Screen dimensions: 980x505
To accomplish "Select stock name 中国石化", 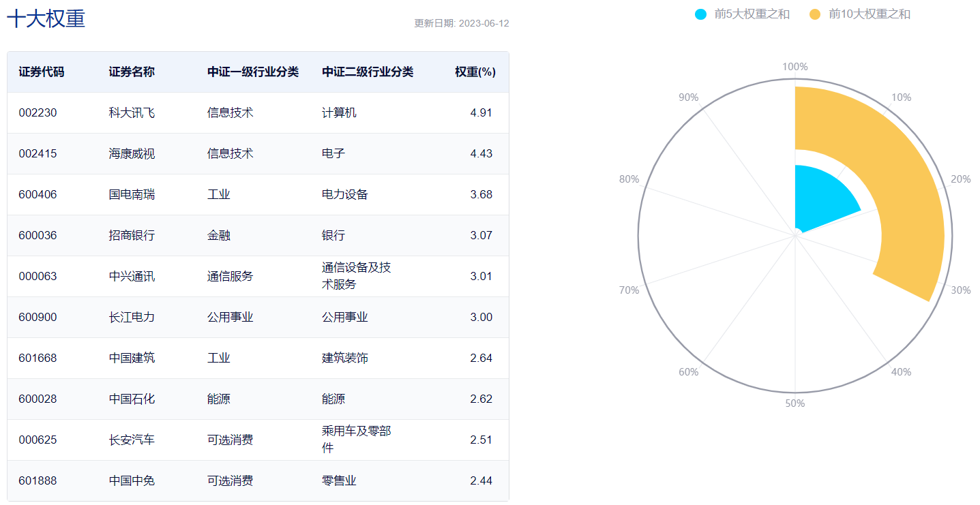I will 132,399.
